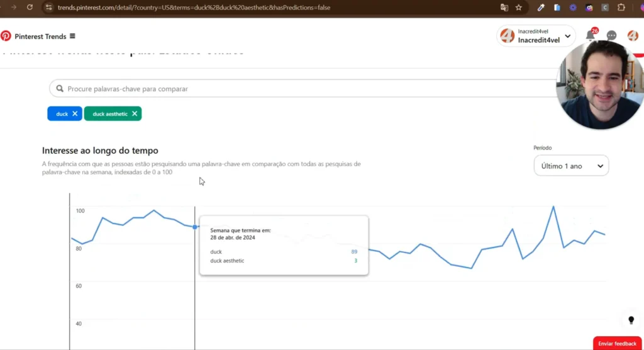The height and width of the screenshot is (350, 644).
Task: Click the Pinterest Trends title link
Action: 40,36
